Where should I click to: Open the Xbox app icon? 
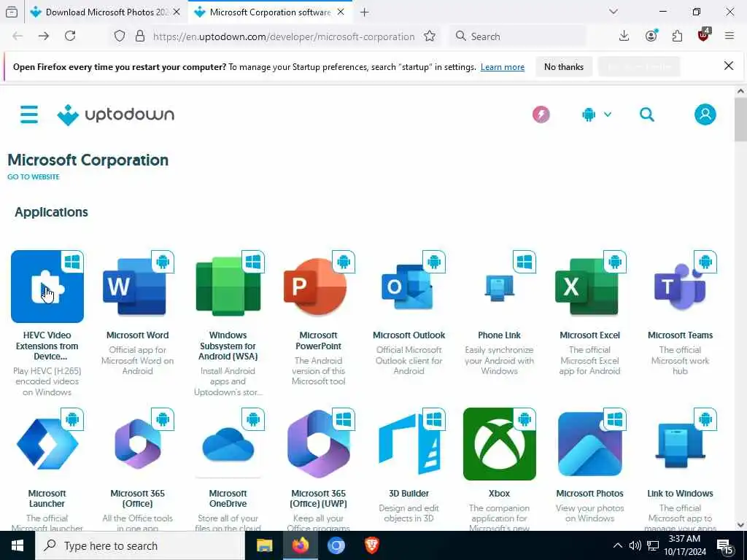(499, 444)
